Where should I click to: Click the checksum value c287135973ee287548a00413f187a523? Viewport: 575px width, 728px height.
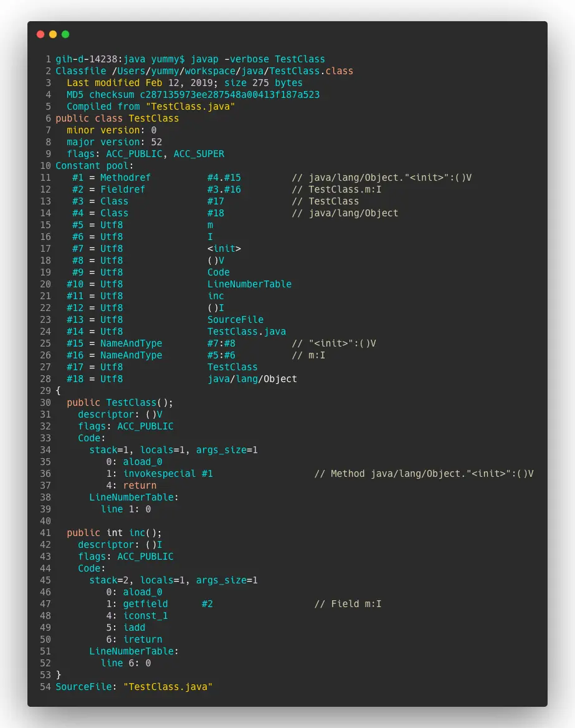point(230,95)
